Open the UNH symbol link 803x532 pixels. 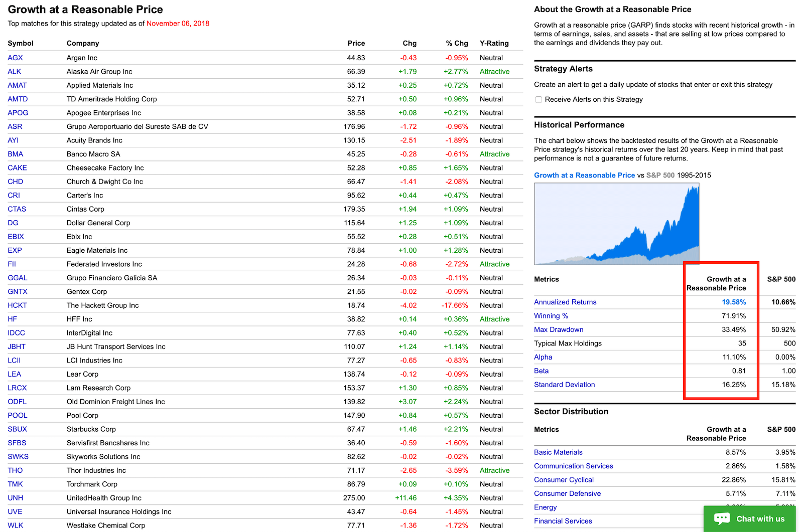point(16,498)
